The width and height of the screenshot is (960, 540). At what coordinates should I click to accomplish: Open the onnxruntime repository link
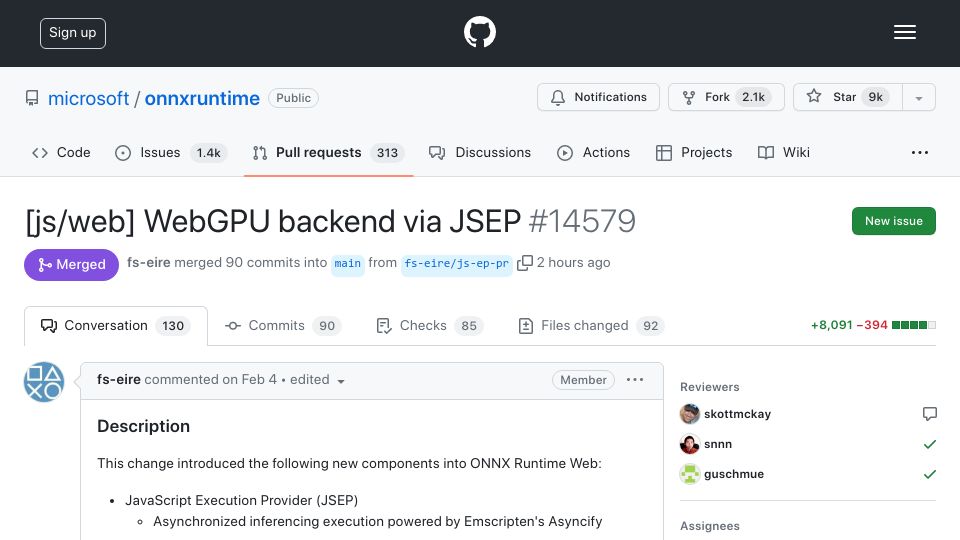coord(202,98)
